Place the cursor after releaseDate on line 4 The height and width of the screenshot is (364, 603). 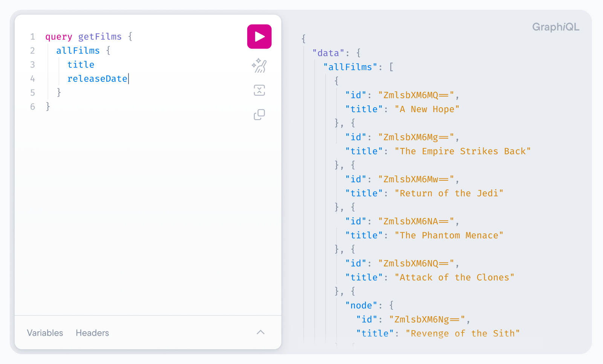(128, 79)
